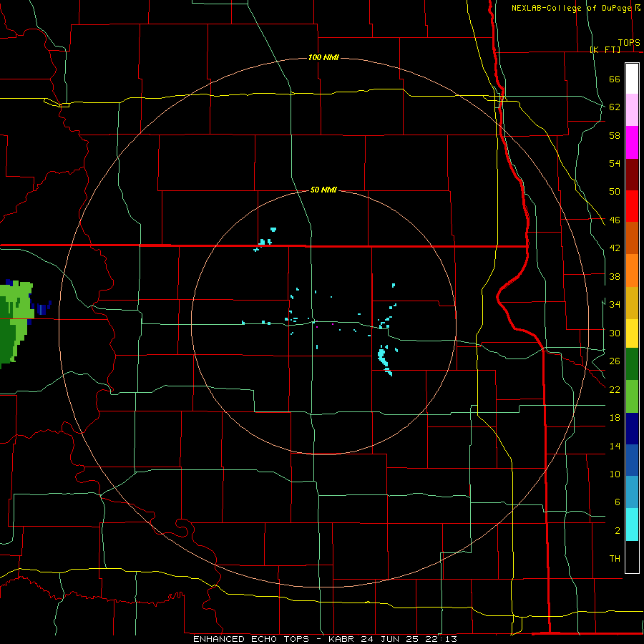This screenshot has width=644, height=644.
Task: Pick the medium blue legend swatch
Action: pos(632,460)
